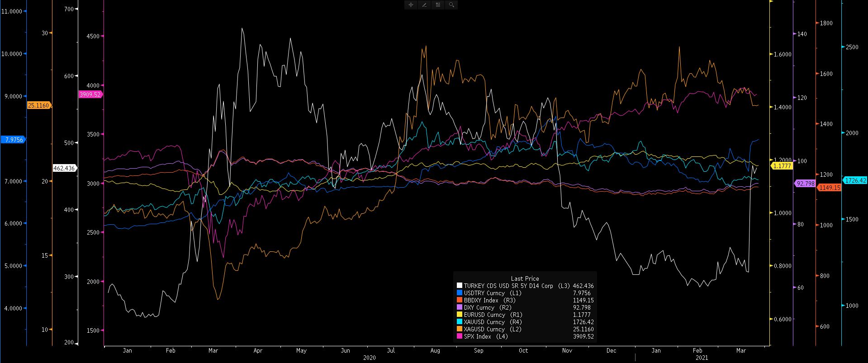
Task: Click the 92.798 purple axis label
Action: click(806, 184)
